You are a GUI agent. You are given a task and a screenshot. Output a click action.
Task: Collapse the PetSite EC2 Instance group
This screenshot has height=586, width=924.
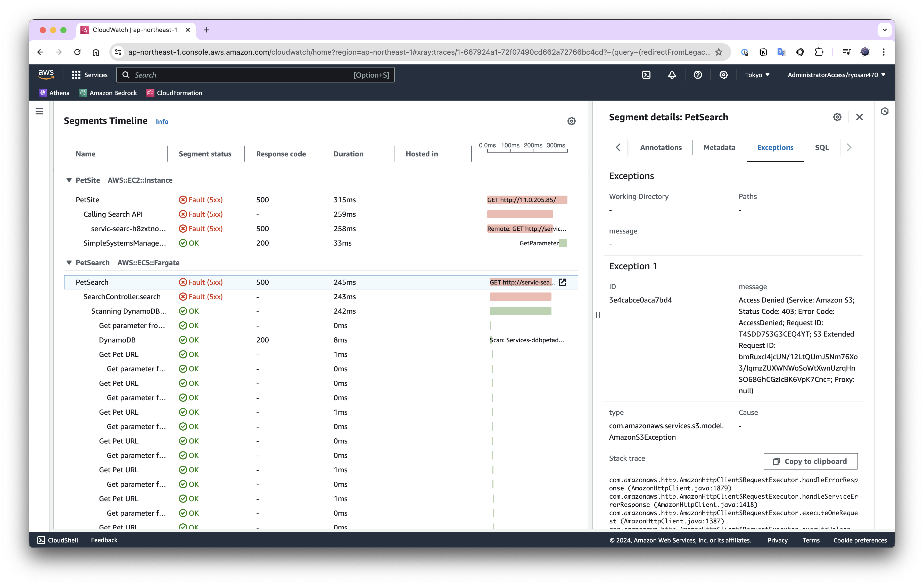pos(69,180)
